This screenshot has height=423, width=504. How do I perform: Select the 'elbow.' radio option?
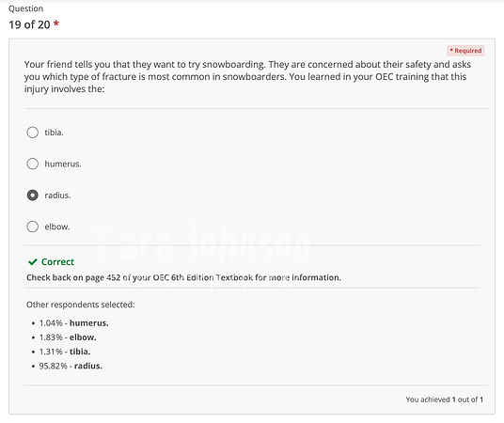33,227
